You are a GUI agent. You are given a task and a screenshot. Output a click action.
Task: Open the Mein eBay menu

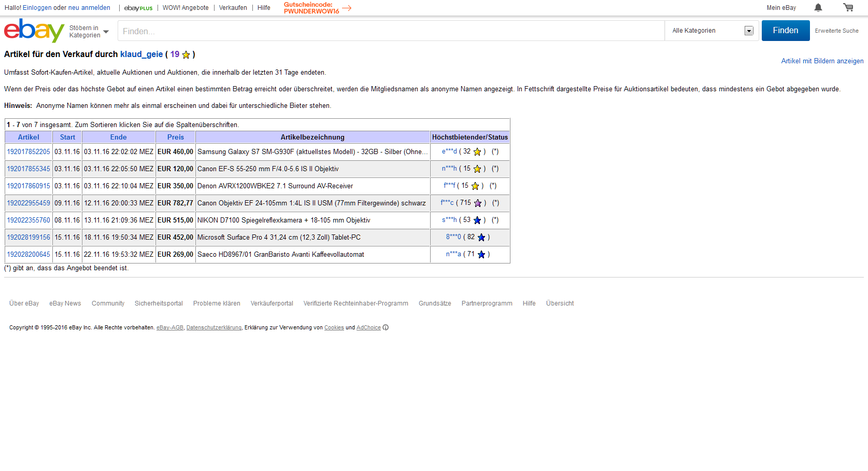click(781, 8)
